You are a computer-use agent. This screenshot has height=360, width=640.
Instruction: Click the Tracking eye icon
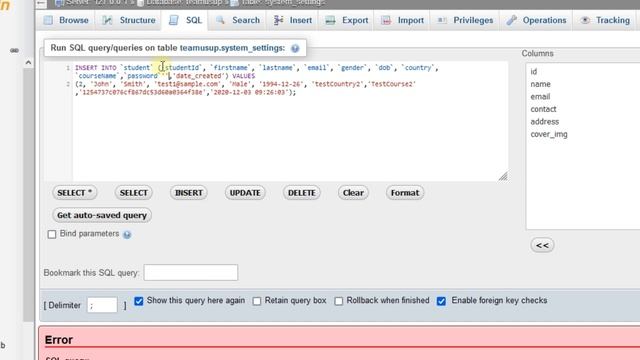pos(585,20)
